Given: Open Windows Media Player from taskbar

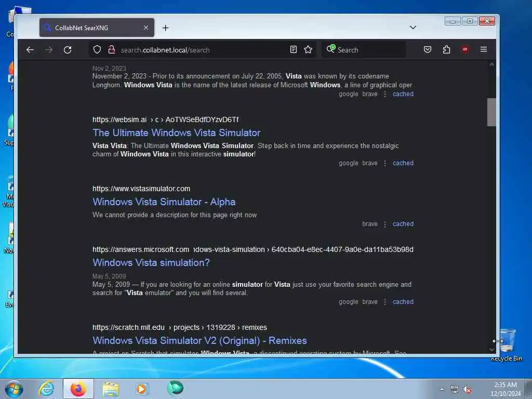Looking at the screenshot, I should pos(141,389).
